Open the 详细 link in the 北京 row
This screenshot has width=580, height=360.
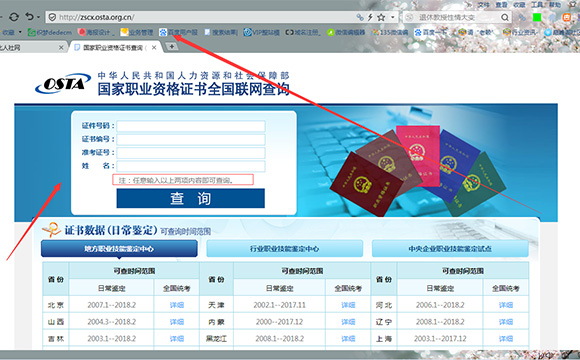tap(176, 305)
